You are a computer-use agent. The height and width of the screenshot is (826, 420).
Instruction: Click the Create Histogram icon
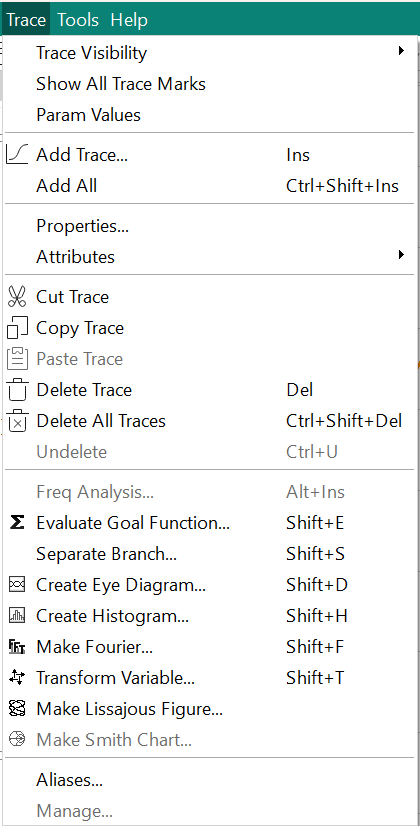tap(17, 615)
